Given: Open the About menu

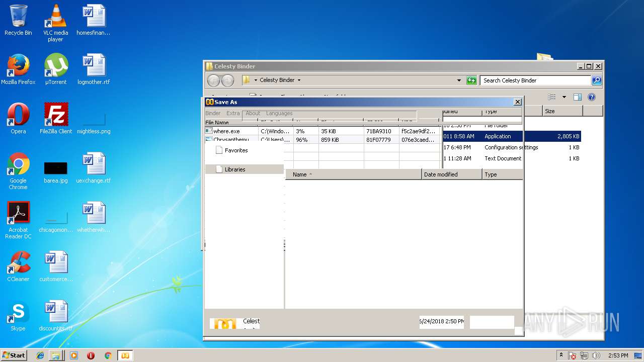Looking at the screenshot, I should 253,113.
